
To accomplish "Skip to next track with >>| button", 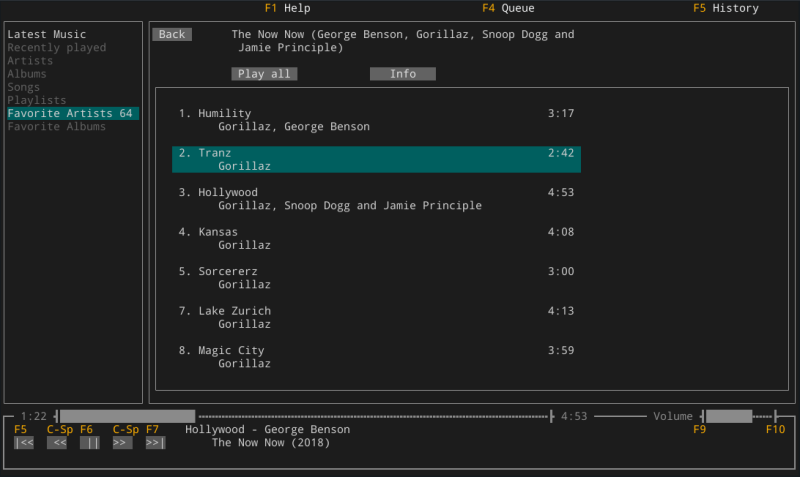I will point(156,443).
